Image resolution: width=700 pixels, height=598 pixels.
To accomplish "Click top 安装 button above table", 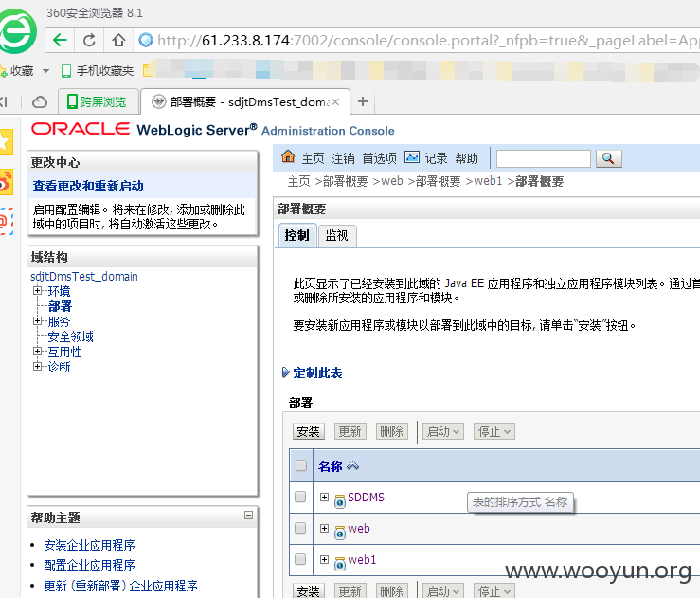I will pyautogui.click(x=309, y=431).
